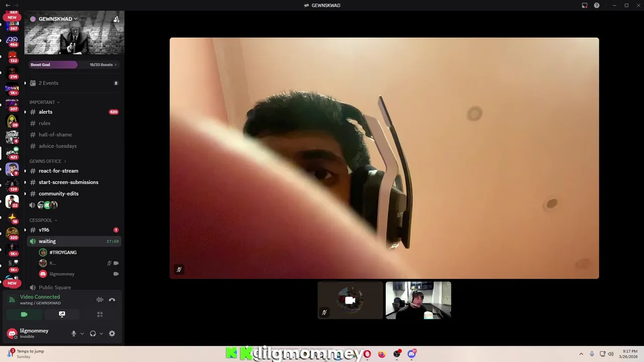Image resolution: width=644 pixels, height=362 pixels.
Task: Open the hall-of-shame channel
Action: tap(73, 135)
